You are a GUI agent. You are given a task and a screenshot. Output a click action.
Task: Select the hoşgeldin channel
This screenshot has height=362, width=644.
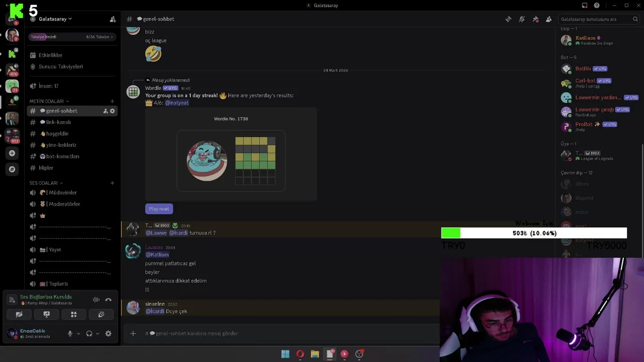click(x=72, y=134)
